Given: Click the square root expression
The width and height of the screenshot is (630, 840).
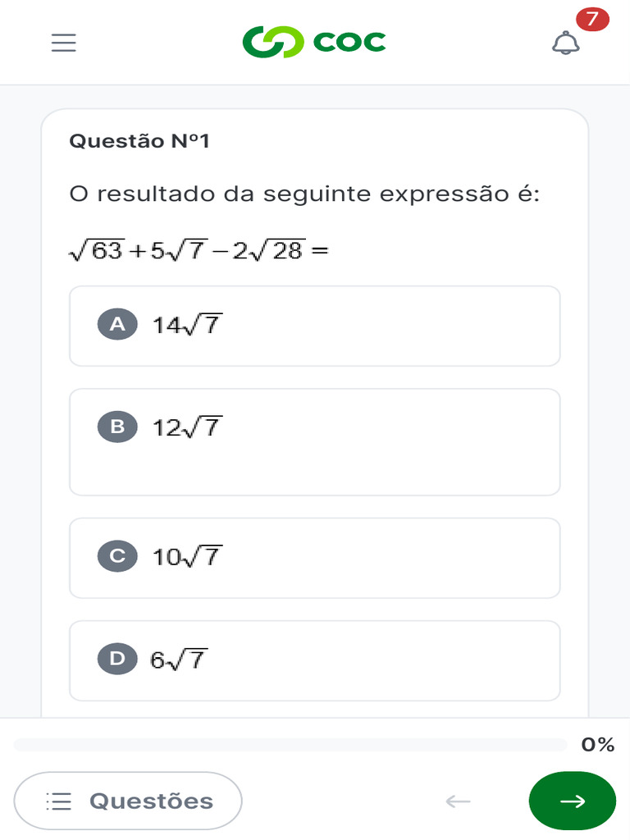Looking at the screenshot, I should click(198, 250).
